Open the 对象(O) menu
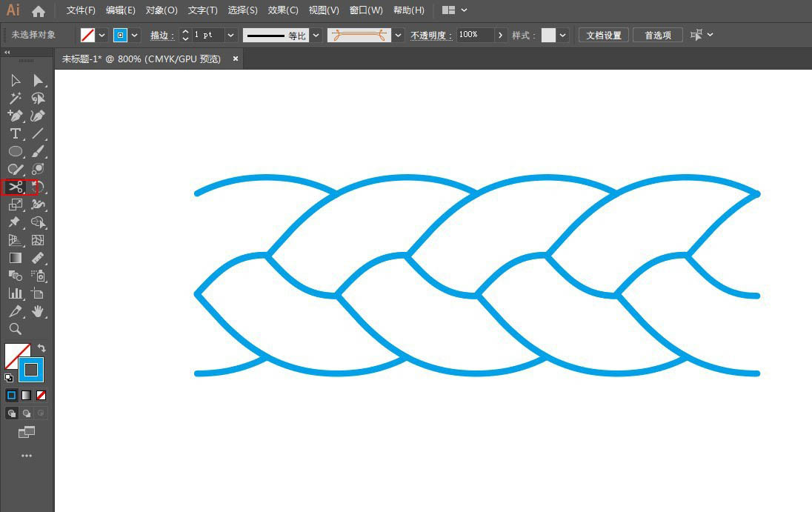 coord(161,10)
